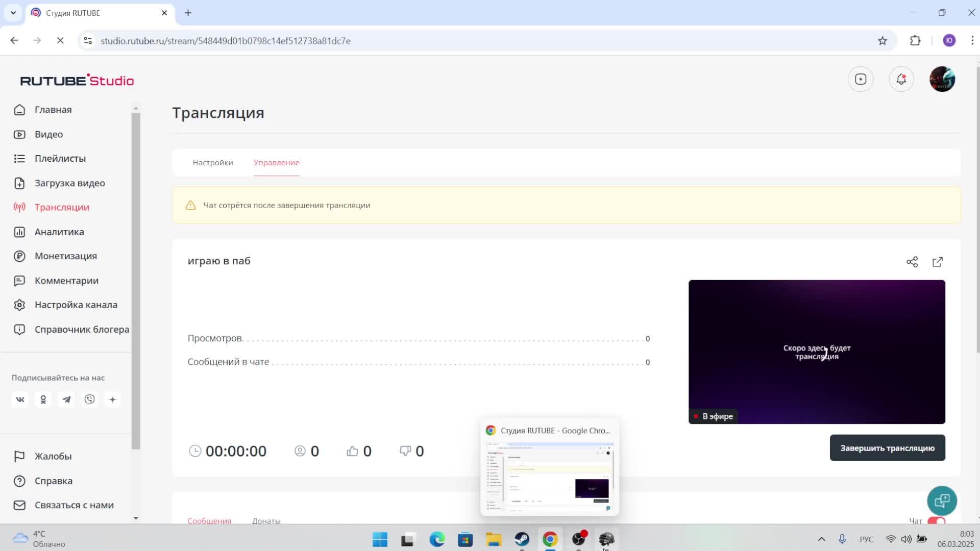Switch to the Настройки tab
The image size is (980, 551).
click(x=213, y=163)
